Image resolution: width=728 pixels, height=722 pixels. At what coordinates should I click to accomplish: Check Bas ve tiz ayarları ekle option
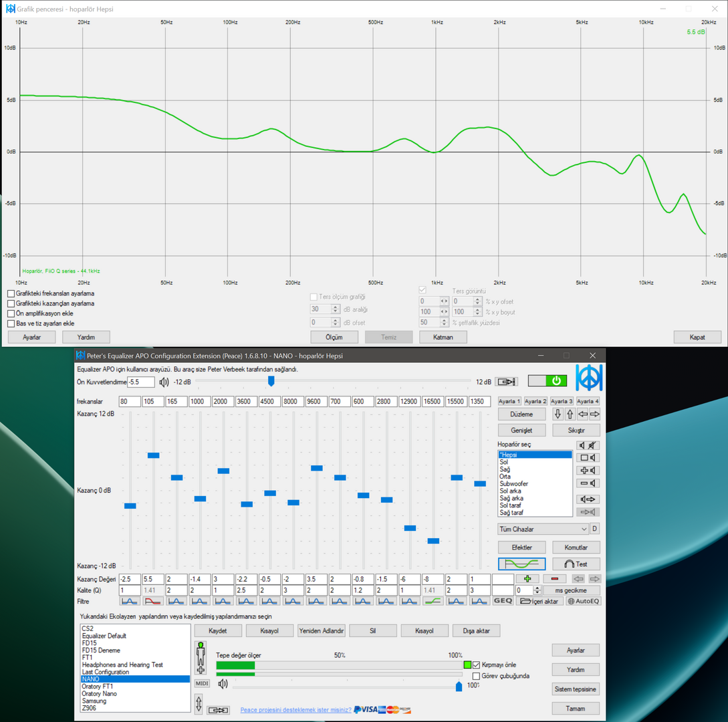pyautogui.click(x=11, y=324)
